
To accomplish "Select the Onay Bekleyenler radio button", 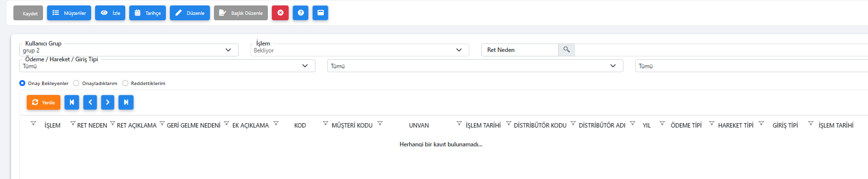I will [22, 83].
